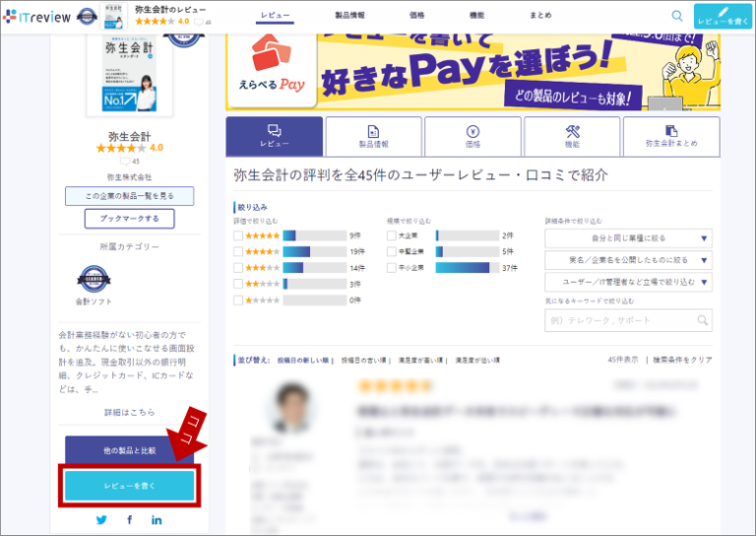Select 製品情報 in top navigation

coord(350,16)
